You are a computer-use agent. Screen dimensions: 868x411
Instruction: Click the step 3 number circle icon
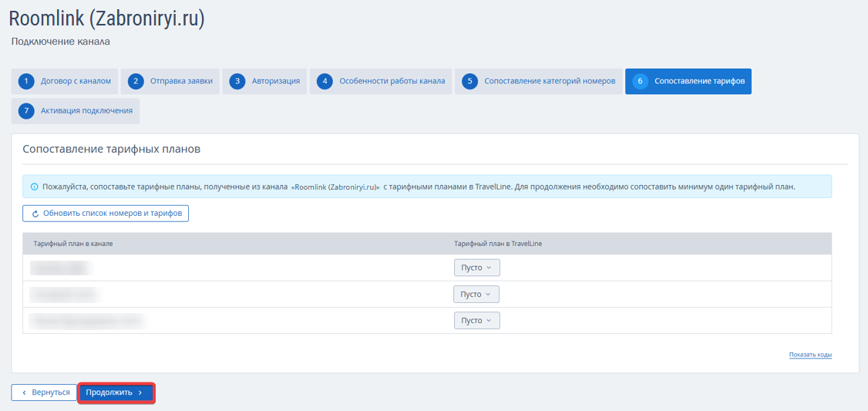(x=238, y=81)
